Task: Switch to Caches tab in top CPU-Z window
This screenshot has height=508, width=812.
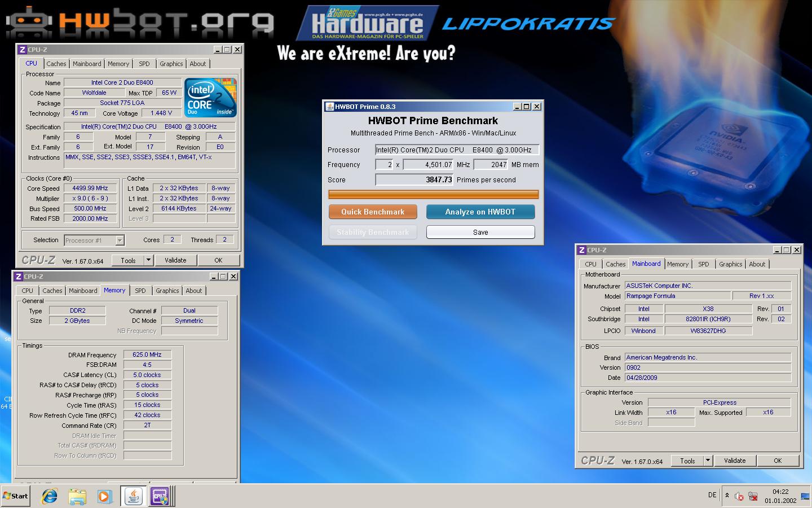Action: point(56,64)
